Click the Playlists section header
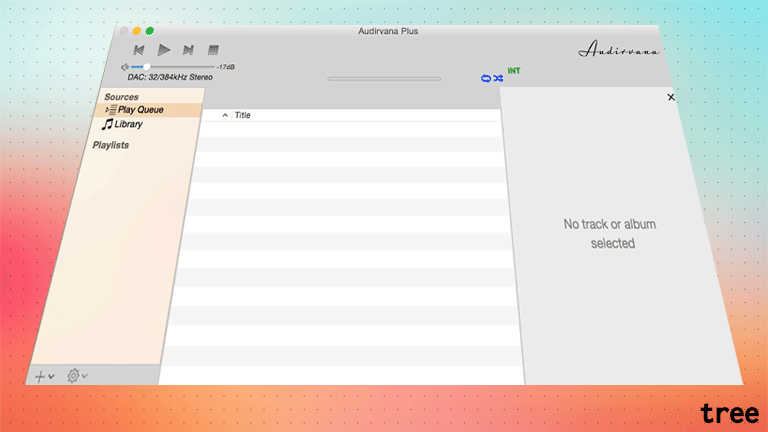This screenshot has width=768, height=432. point(111,145)
